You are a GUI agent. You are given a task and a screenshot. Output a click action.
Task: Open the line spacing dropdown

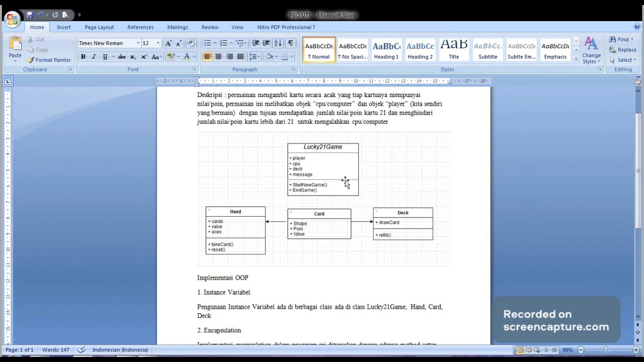coord(255,57)
